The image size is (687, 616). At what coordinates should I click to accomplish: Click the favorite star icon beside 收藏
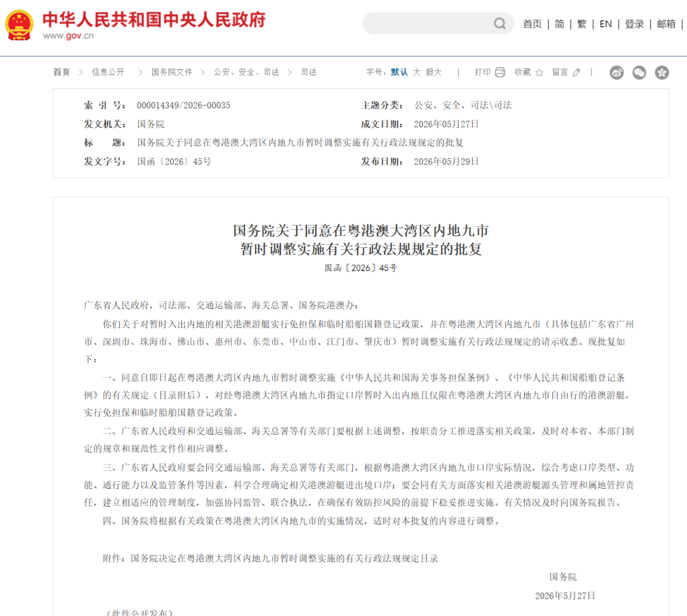(x=539, y=72)
